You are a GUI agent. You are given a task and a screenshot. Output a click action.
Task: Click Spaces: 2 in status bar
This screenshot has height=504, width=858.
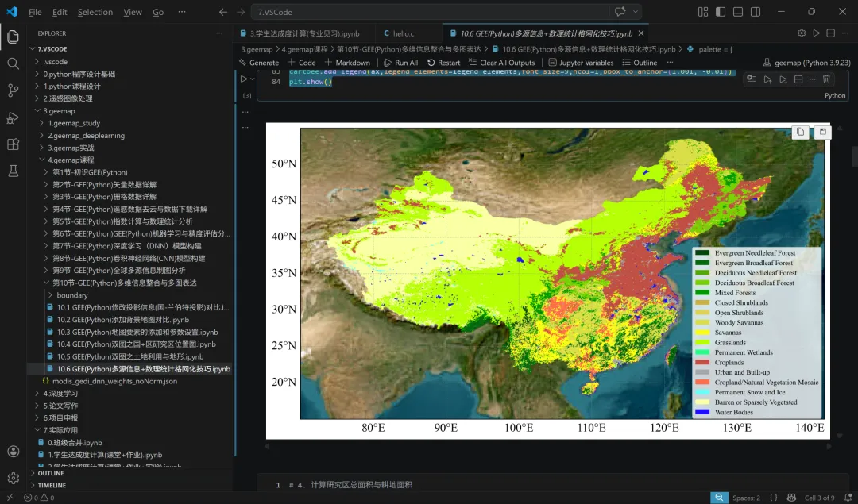[x=746, y=498]
